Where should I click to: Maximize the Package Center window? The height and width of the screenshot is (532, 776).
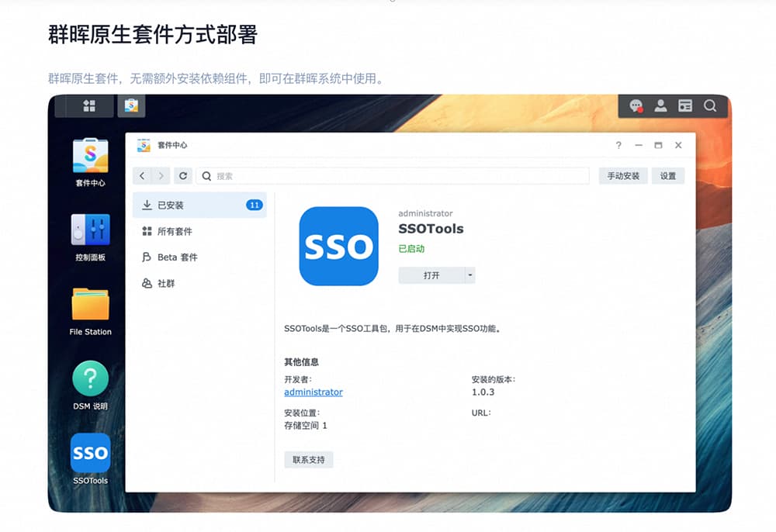tap(658, 145)
